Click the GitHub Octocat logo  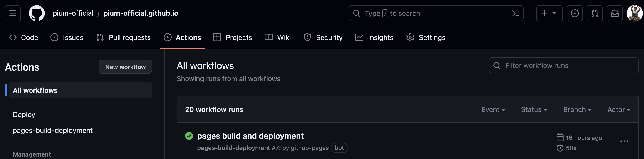37,13
